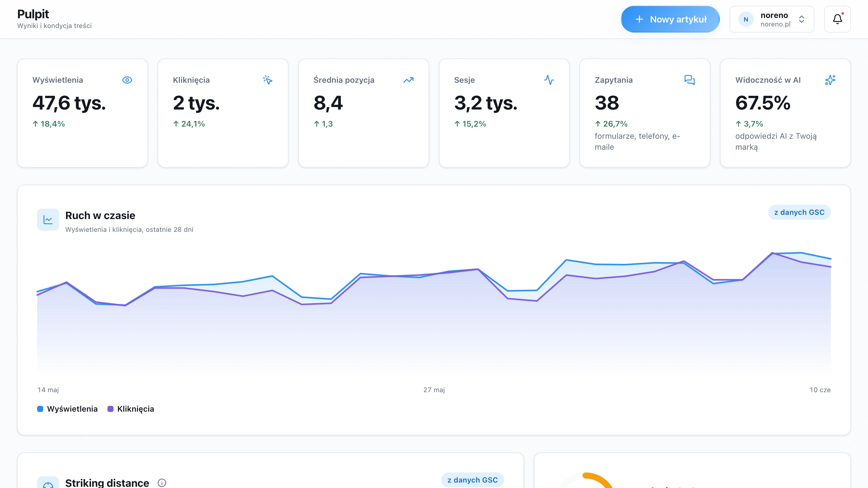Click the 1,3 position change indicator
Image resolution: width=868 pixels, height=488 pixels.
(323, 124)
